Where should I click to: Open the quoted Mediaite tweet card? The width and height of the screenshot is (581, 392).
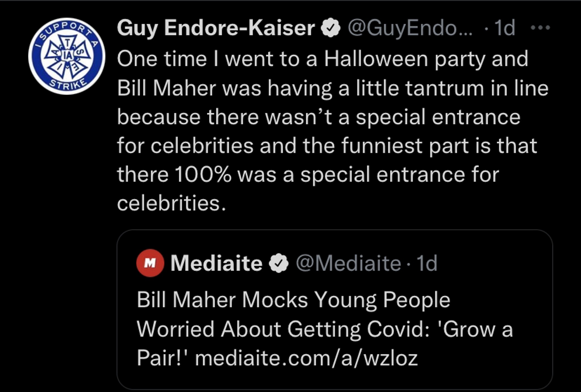pos(335,310)
